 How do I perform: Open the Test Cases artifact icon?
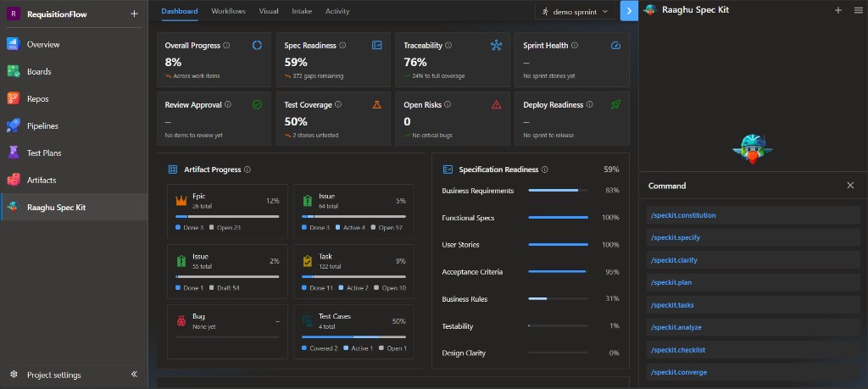point(307,320)
